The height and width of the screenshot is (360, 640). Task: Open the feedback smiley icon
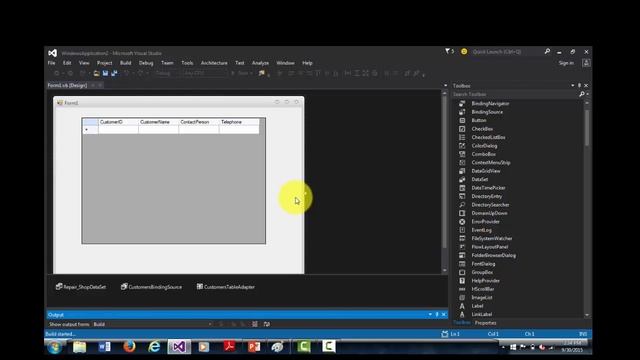pos(464,51)
